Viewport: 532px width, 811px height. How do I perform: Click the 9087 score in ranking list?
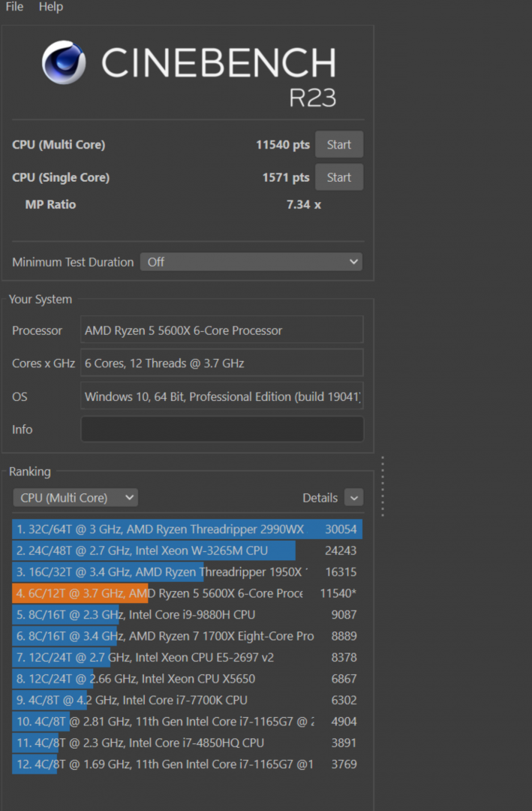[x=344, y=614]
